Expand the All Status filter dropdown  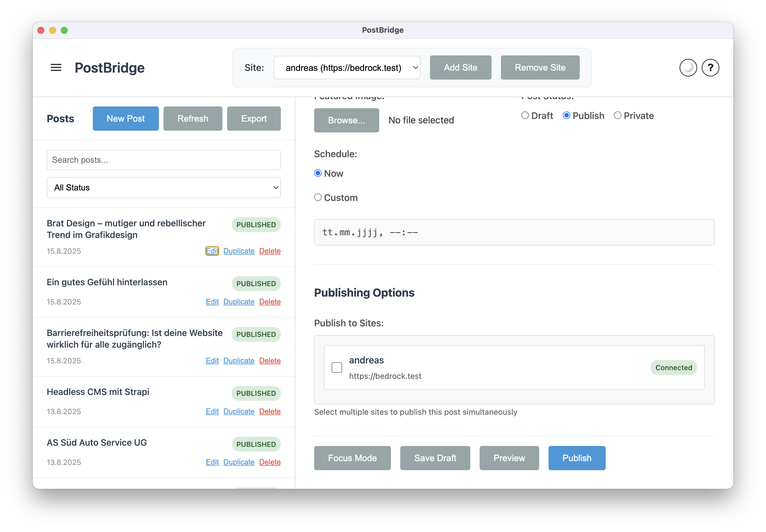click(x=163, y=188)
